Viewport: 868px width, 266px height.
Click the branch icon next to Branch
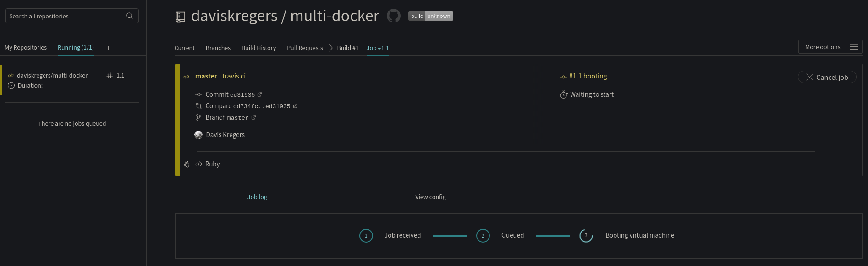point(198,117)
